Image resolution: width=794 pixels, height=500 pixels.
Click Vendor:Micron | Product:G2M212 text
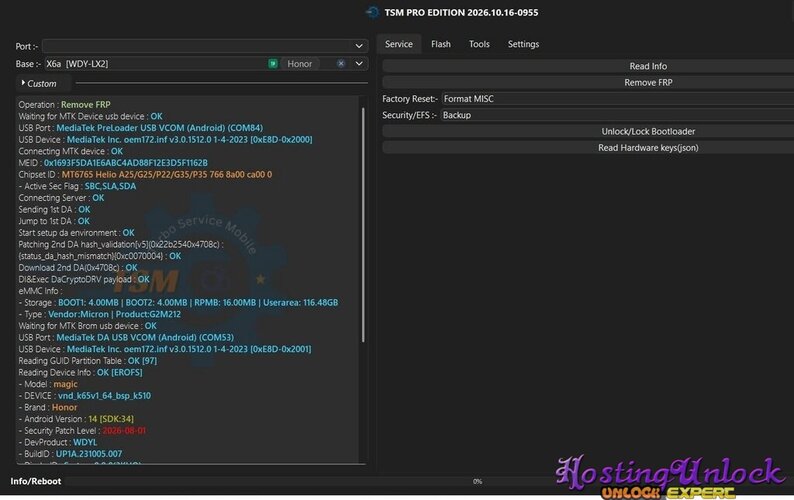coord(114,314)
